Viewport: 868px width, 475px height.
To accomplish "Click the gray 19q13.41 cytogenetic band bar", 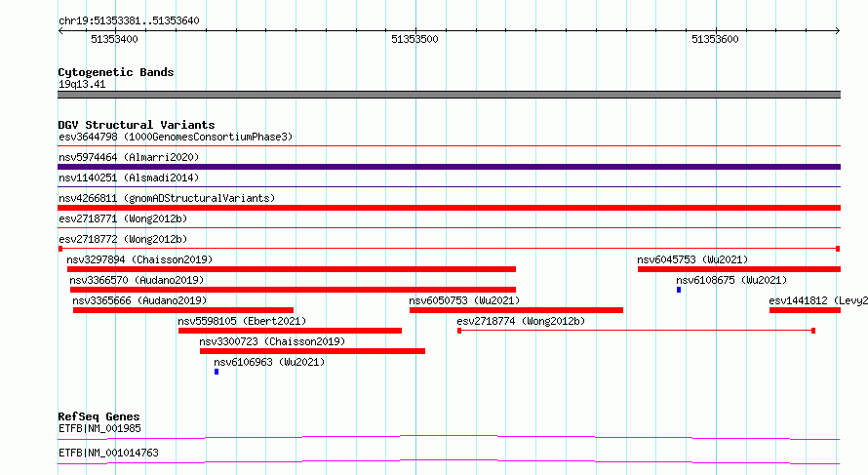I will [x=449, y=95].
